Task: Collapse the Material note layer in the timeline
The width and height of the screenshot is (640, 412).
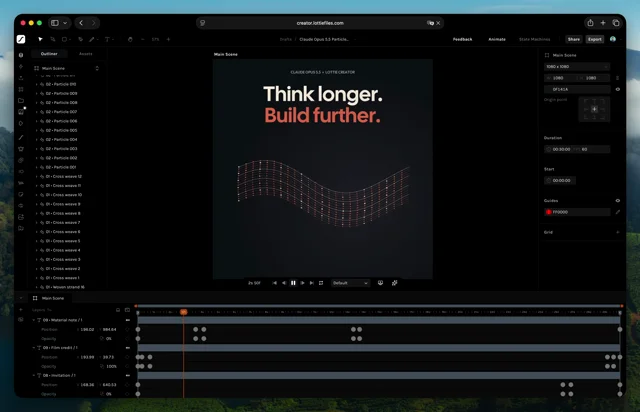Action: 34,320
